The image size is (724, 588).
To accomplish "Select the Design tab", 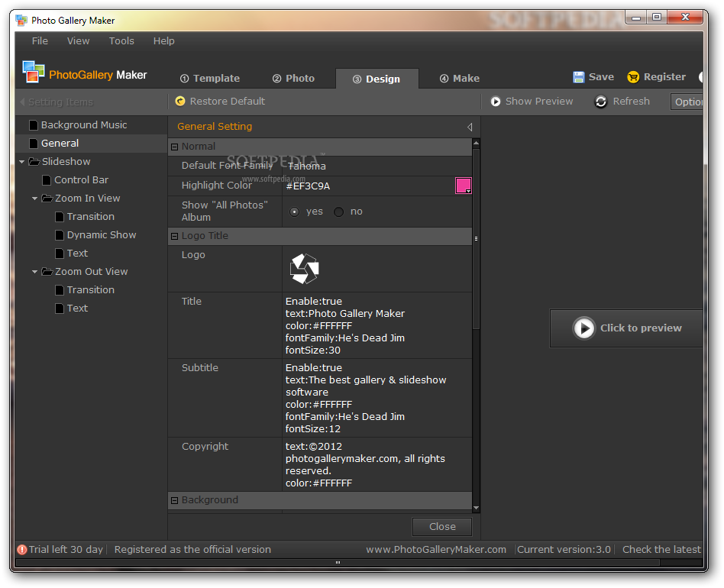I will click(377, 79).
